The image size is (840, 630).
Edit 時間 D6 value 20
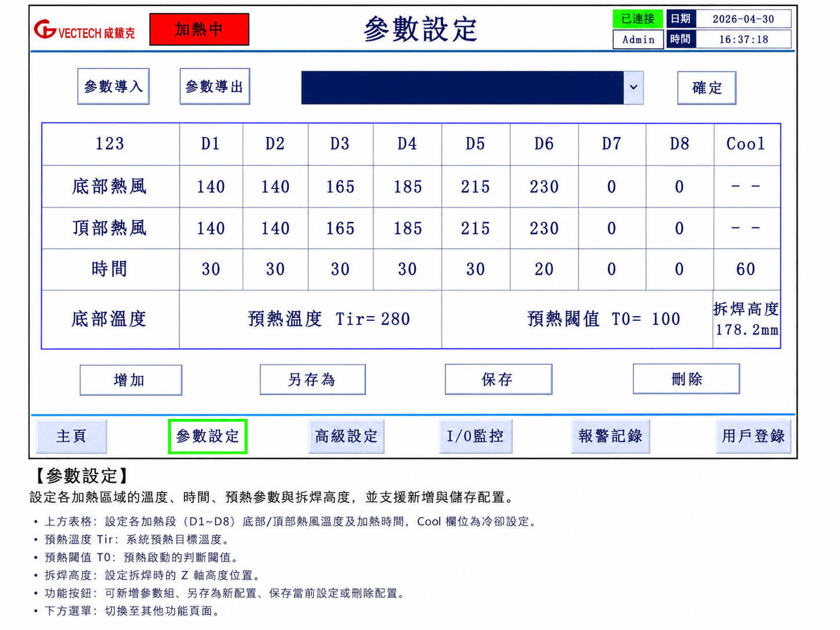tap(544, 269)
